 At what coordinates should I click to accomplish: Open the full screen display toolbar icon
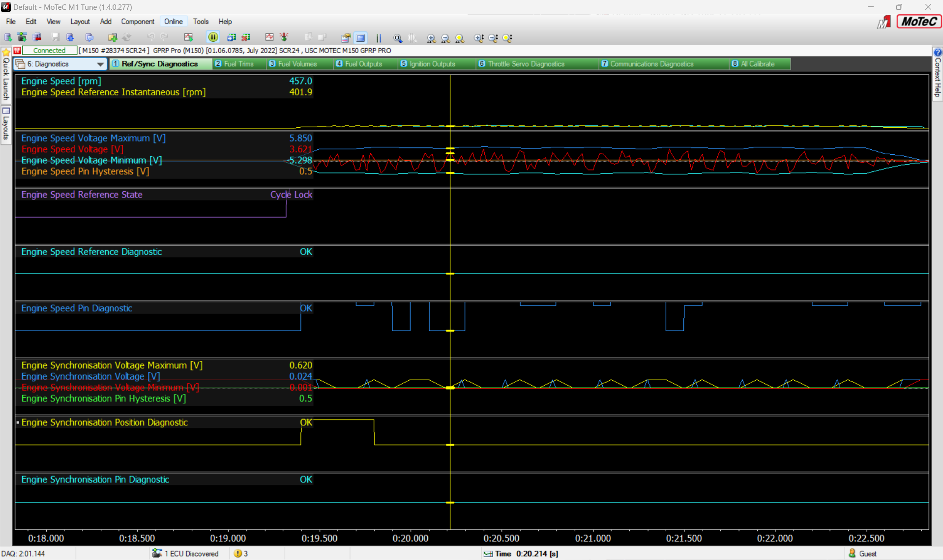pyautogui.click(x=360, y=38)
